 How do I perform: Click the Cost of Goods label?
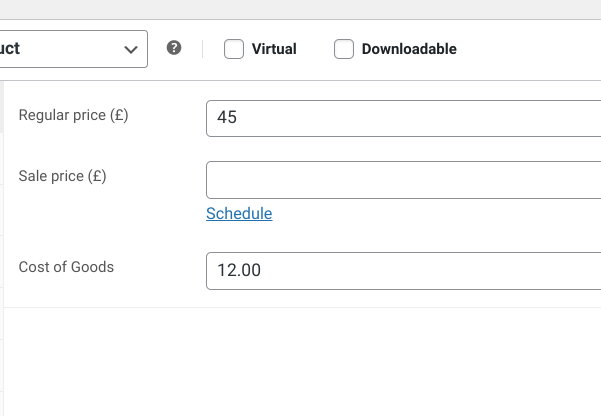tap(67, 267)
